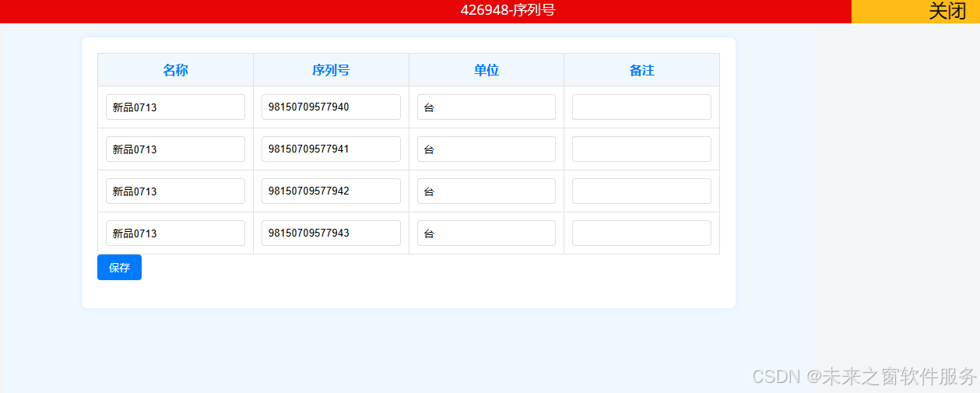
Task: Click remarks field in row 98150709577941
Action: [x=641, y=149]
